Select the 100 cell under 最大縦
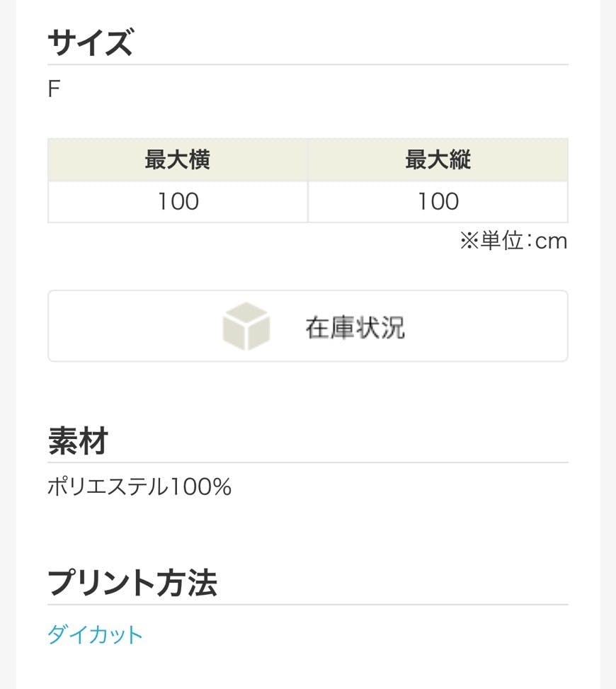 438,202
